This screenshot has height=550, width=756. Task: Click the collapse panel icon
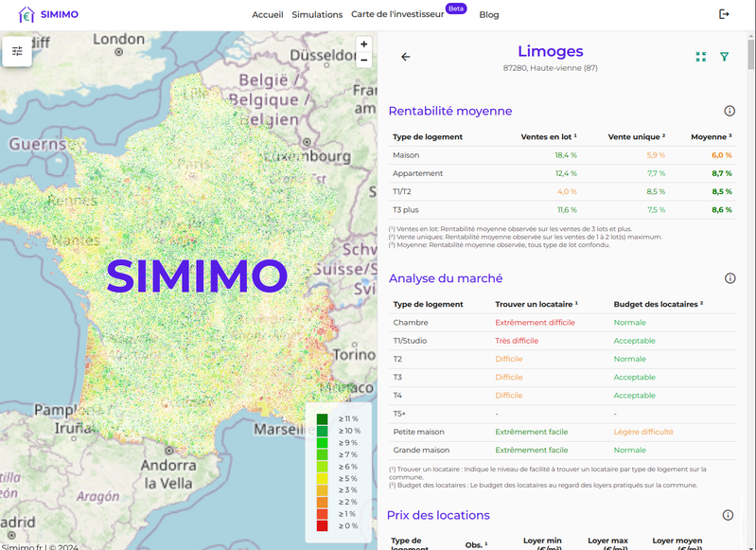700,57
